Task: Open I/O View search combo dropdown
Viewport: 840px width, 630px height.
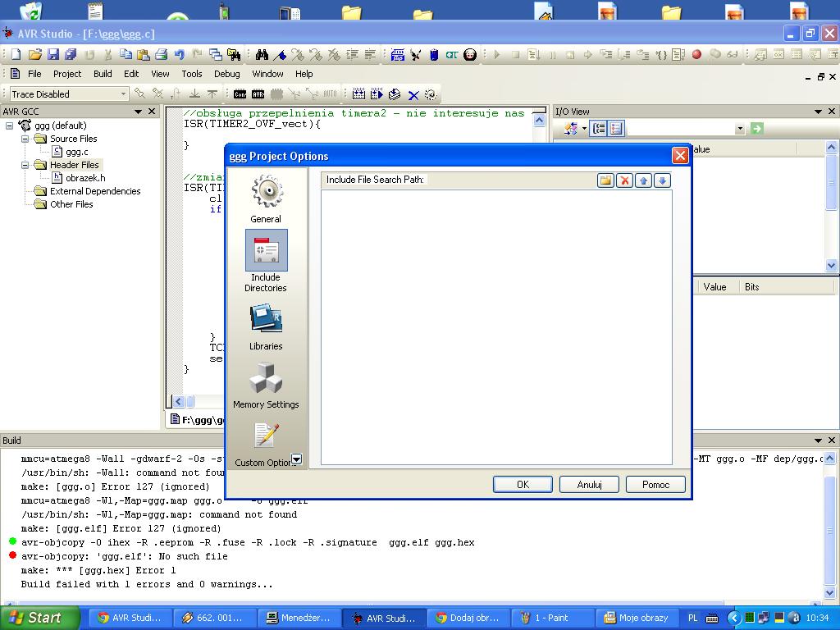Action: coord(740,129)
